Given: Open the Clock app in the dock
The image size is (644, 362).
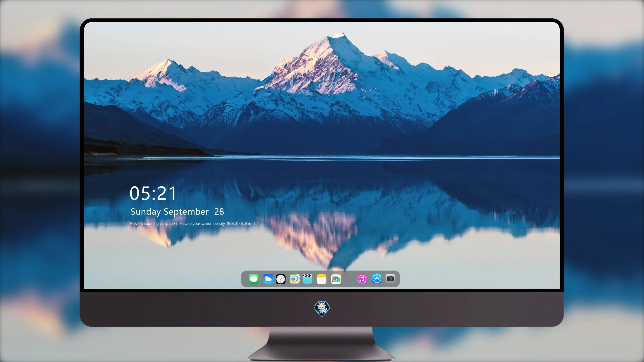Looking at the screenshot, I should point(281,279).
